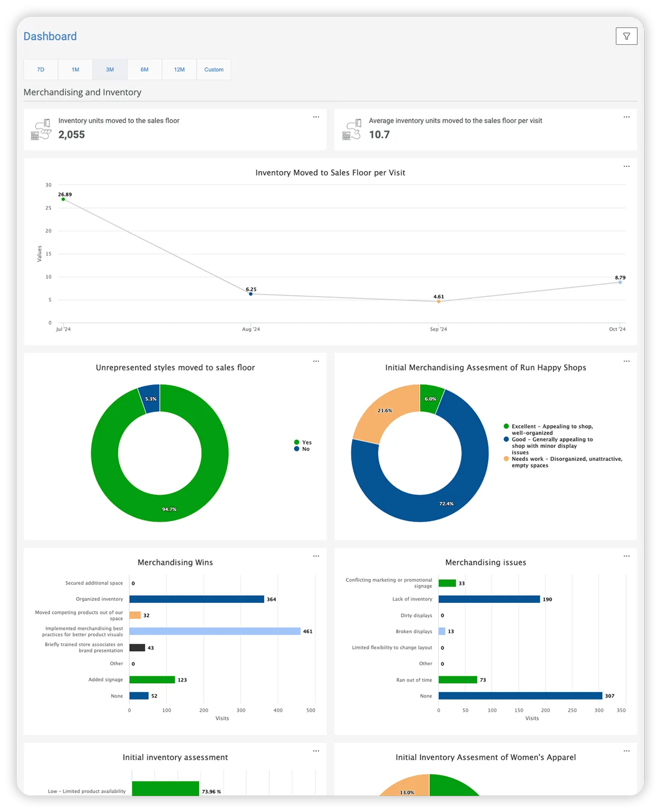Open options menu for Initial Merchandising Assesment chart
Viewport: 660px width, 812px height.
(626, 361)
